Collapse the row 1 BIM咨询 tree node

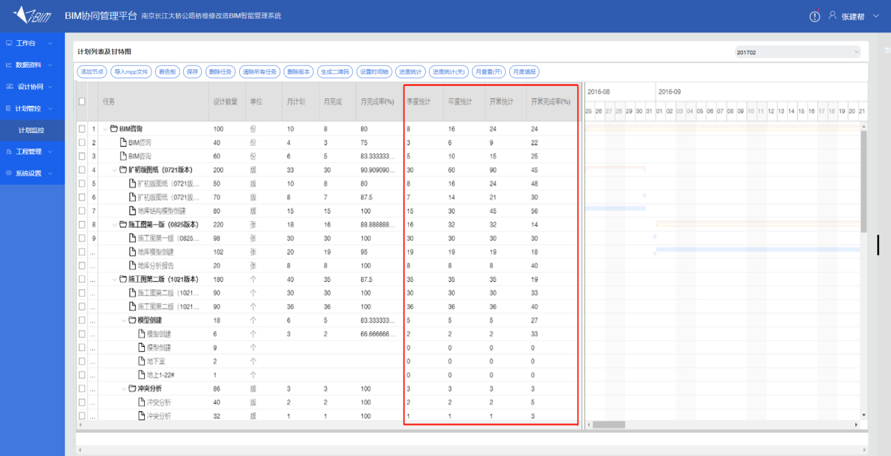click(105, 129)
